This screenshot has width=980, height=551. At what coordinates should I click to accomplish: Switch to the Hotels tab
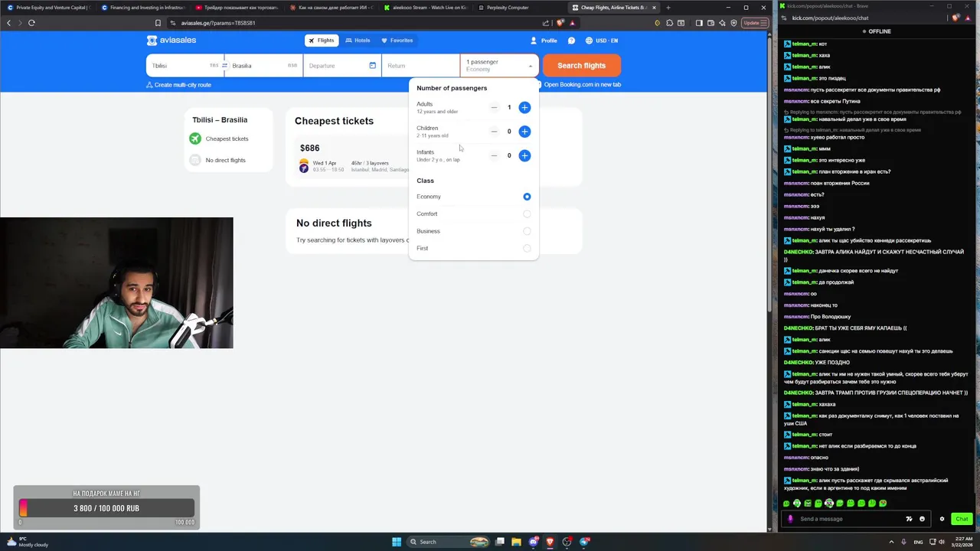pyautogui.click(x=358, y=41)
